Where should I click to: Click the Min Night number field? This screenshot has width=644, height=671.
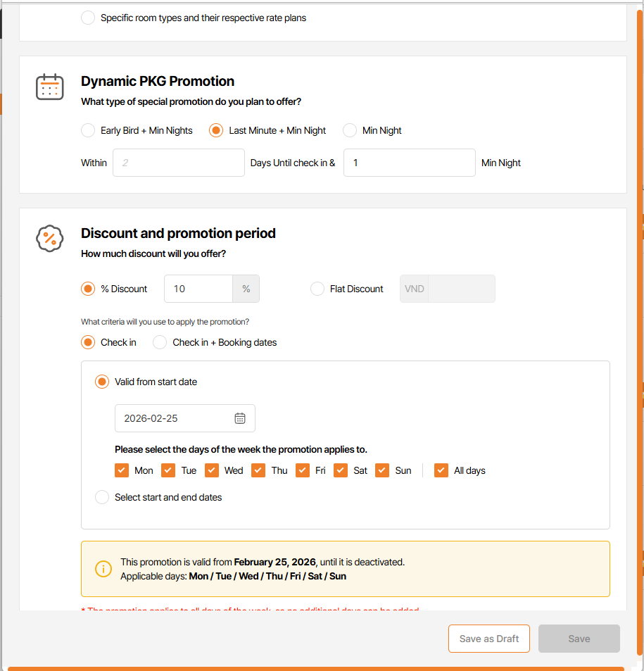409,163
